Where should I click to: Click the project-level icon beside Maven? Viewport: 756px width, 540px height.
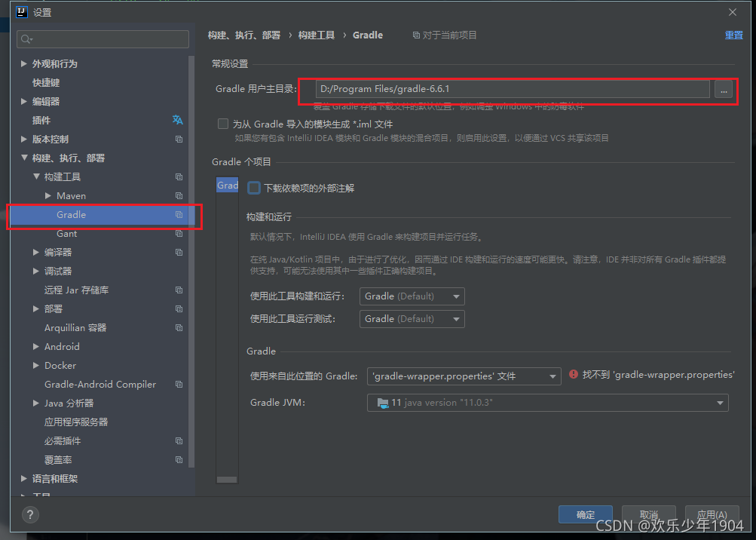[179, 196]
